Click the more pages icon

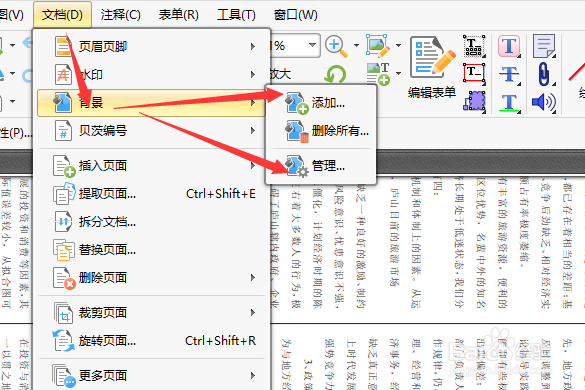(x=64, y=376)
